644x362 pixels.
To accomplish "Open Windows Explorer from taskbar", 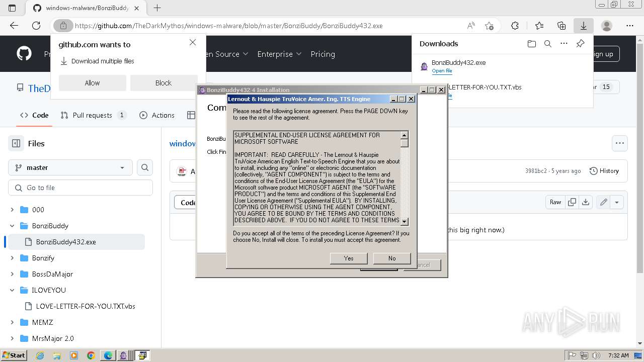I will (57, 355).
